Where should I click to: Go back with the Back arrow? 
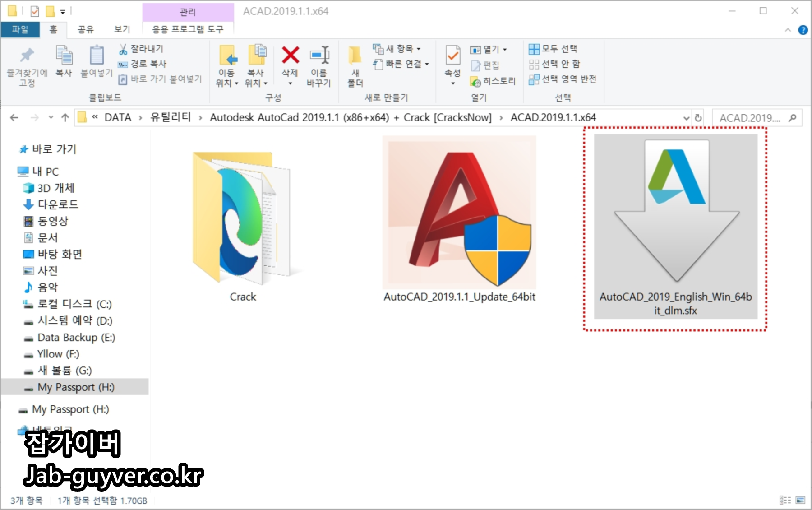tap(14, 118)
